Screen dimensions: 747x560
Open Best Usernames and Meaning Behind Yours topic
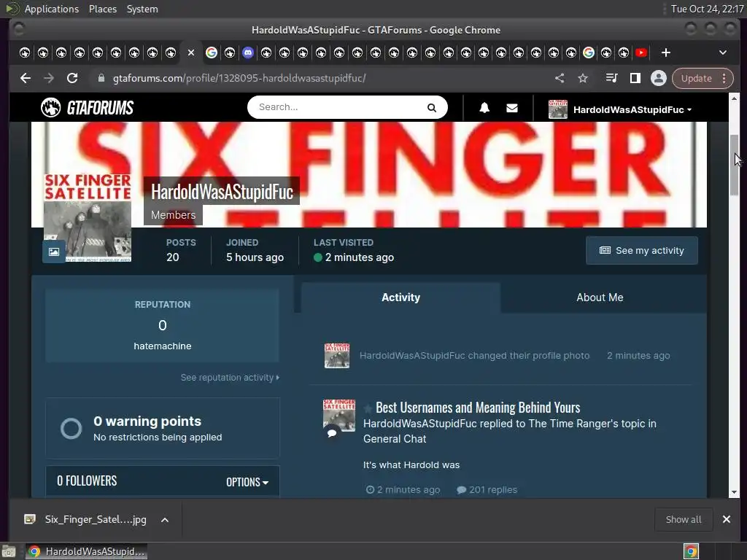pos(478,408)
